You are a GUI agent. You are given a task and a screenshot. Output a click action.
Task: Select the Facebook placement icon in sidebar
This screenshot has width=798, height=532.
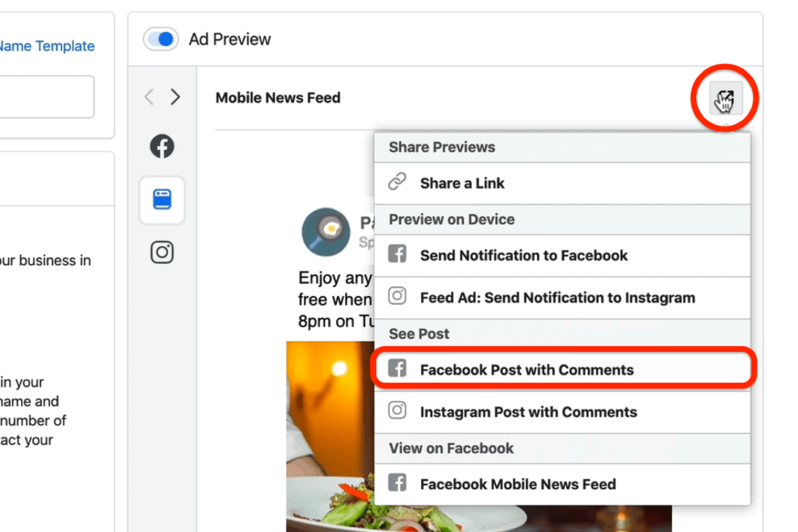162,146
